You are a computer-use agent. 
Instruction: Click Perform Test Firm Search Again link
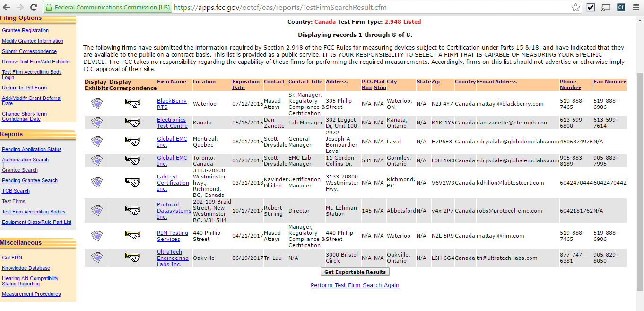pos(355,285)
